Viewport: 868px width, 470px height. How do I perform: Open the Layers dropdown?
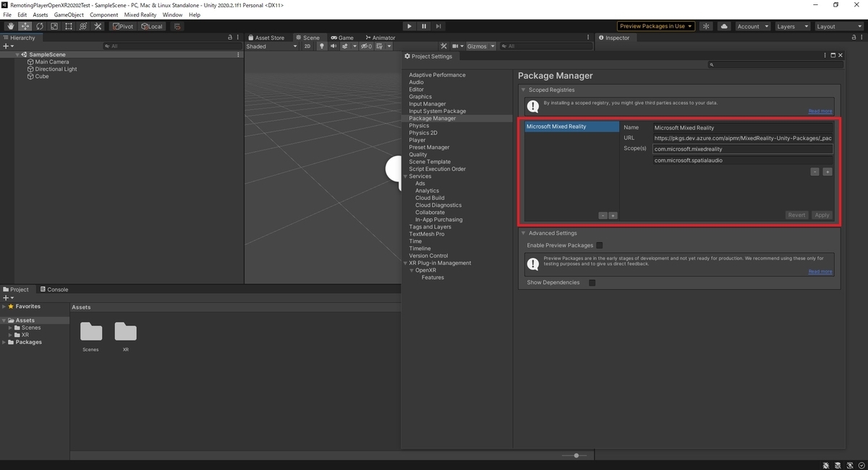click(x=792, y=26)
